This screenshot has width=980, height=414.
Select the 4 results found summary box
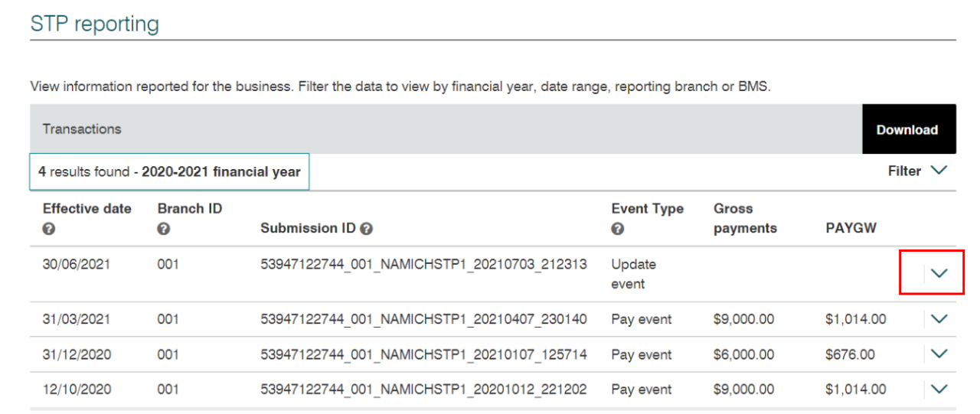point(169,172)
